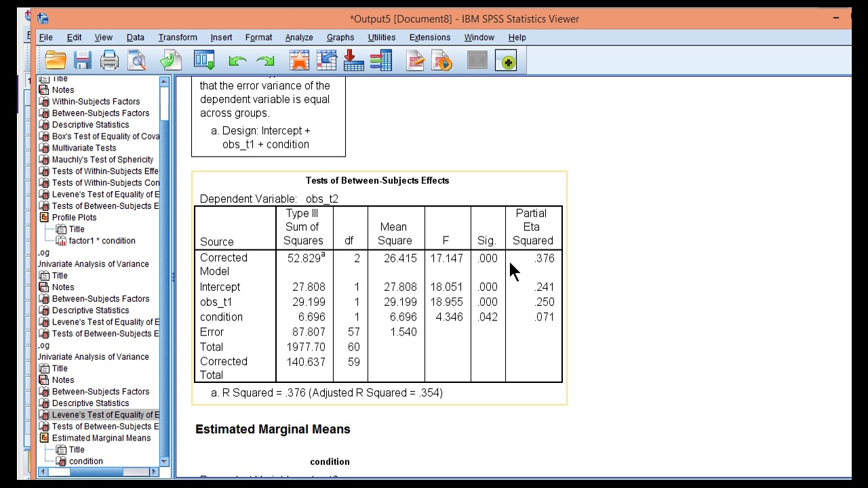Viewport: 868px width, 488px height.
Task: Click the table icon beside Multivariate Tests
Action: coord(44,148)
